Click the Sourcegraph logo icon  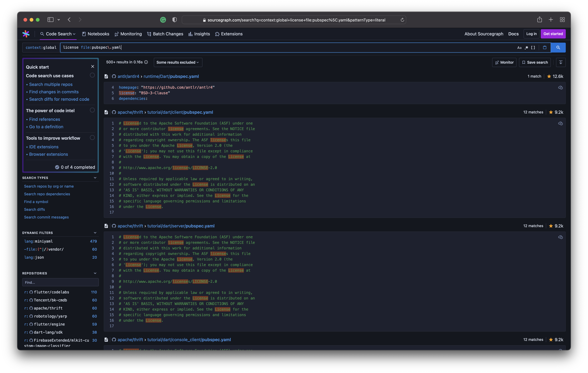(26, 34)
